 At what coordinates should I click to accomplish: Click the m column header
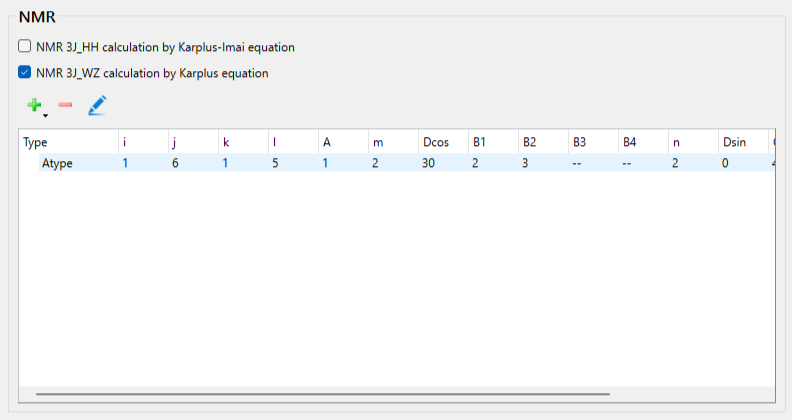[x=376, y=143]
